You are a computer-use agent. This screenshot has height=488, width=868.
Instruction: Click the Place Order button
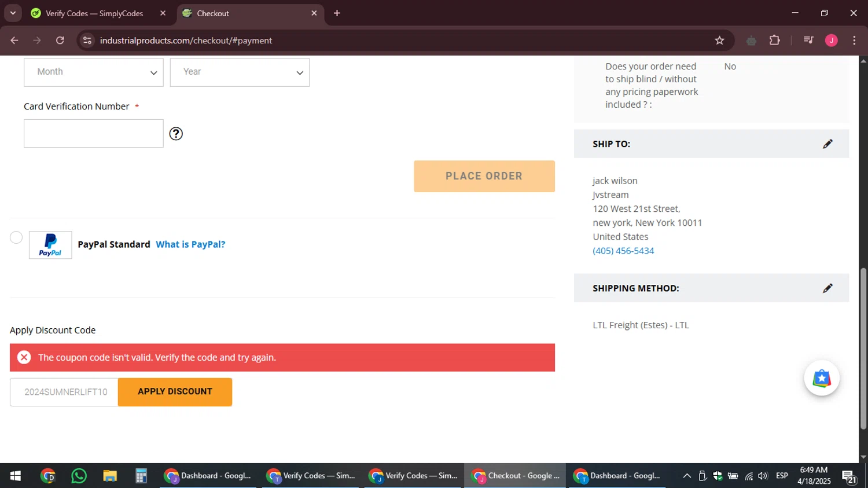484,176
